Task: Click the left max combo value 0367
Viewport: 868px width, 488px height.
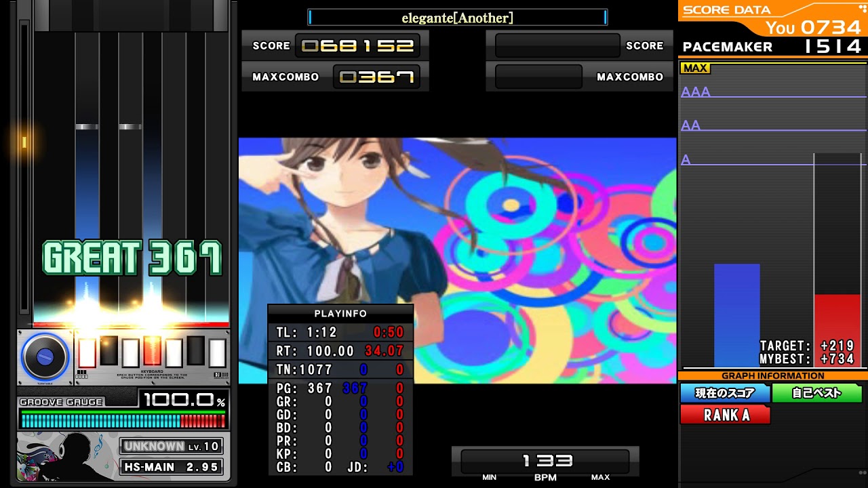Action: [x=376, y=77]
